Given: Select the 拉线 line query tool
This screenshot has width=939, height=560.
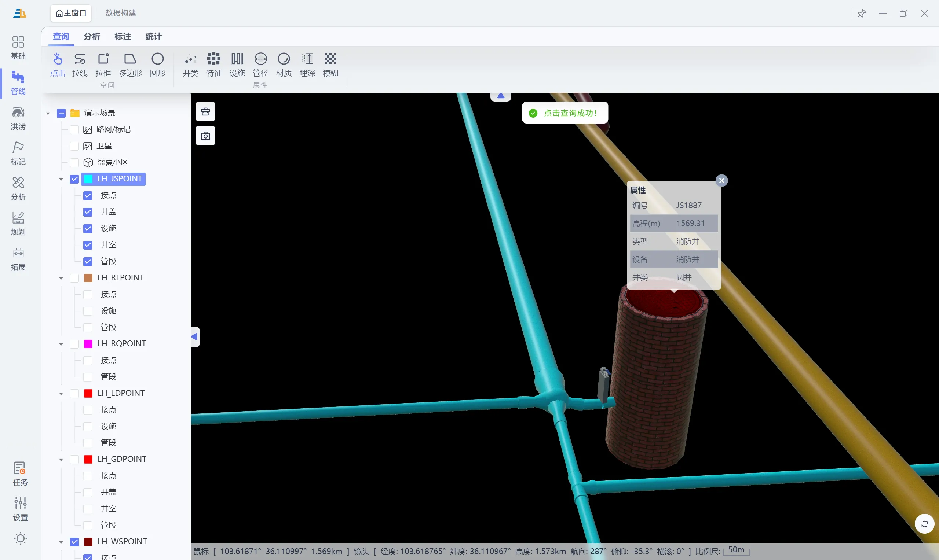Looking at the screenshot, I should click(x=80, y=65).
